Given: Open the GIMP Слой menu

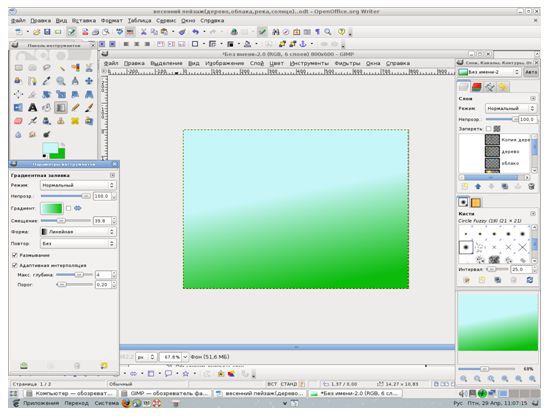Looking at the screenshot, I should tap(257, 63).
